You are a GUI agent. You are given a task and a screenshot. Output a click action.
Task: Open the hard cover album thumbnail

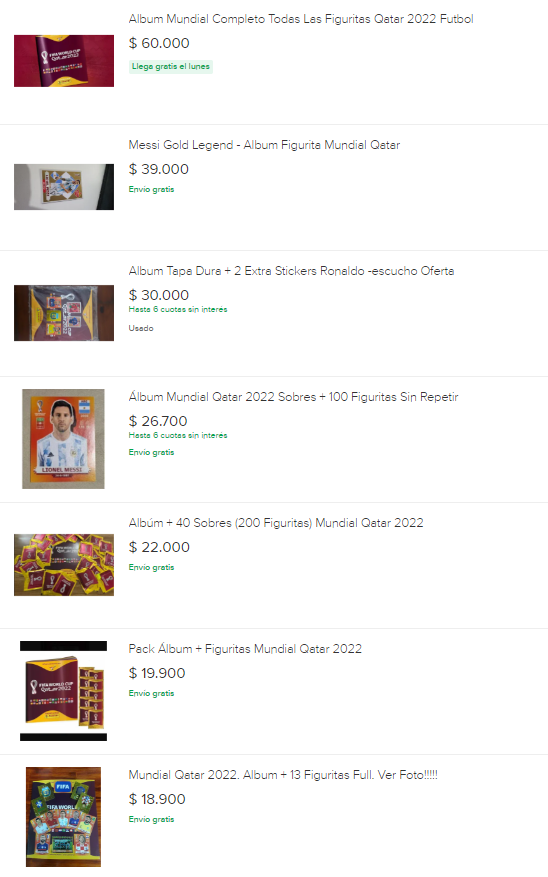tap(64, 313)
